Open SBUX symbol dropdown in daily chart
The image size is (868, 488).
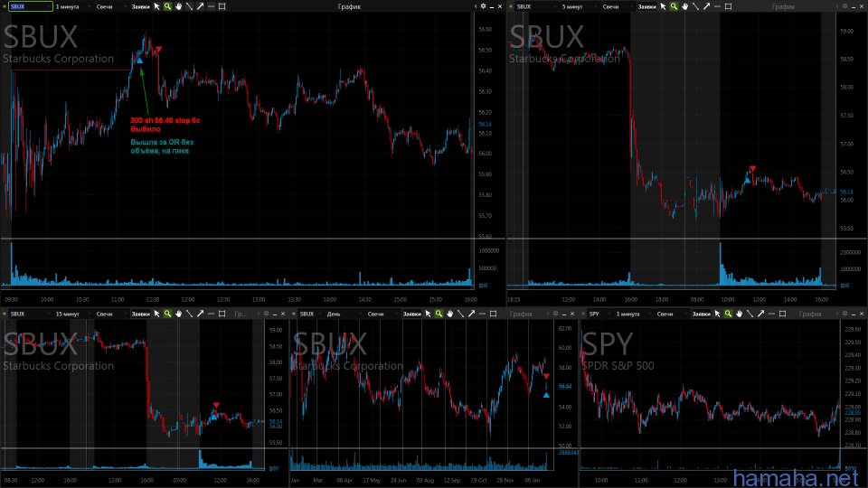309,314
